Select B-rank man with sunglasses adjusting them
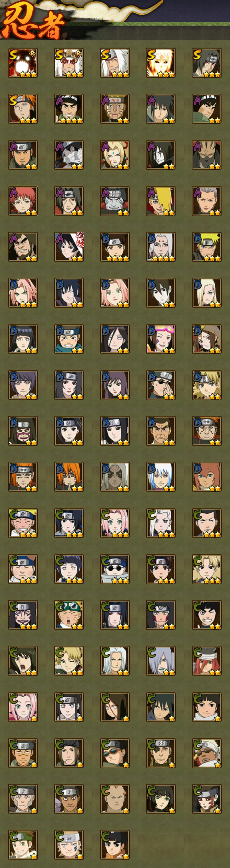This screenshot has width=230, height=868. 161,385
